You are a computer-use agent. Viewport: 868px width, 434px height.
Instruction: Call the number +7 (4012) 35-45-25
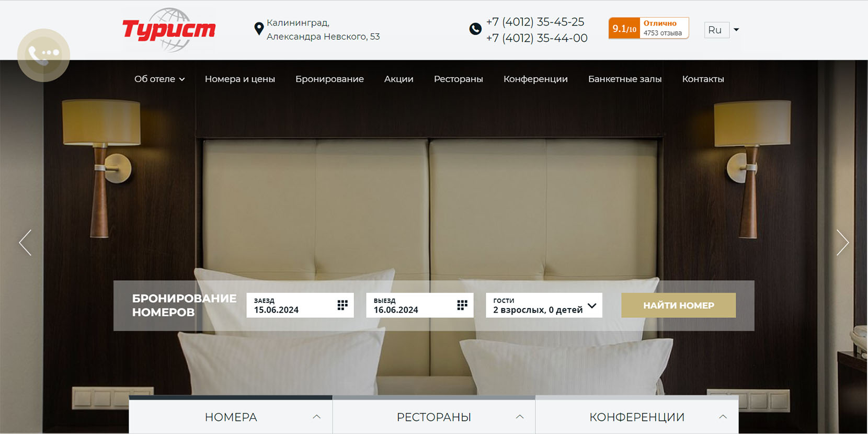click(535, 22)
